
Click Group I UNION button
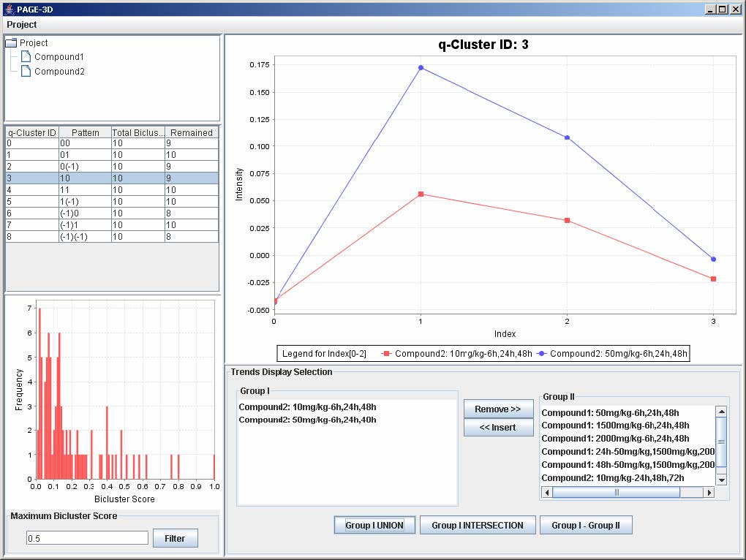pos(374,525)
